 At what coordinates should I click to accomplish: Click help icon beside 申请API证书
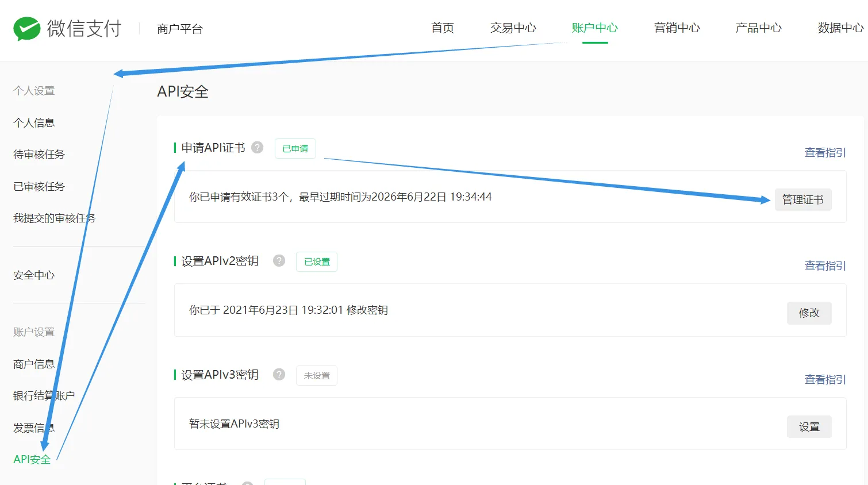tap(258, 148)
